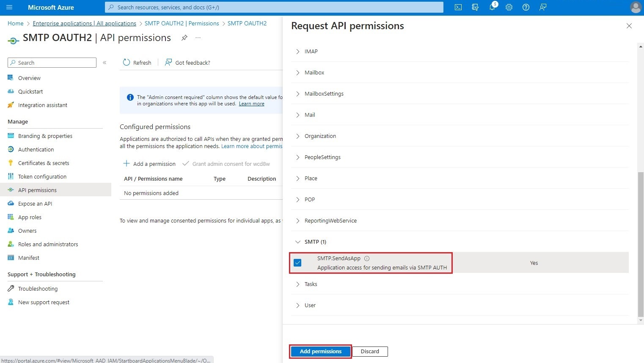The width and height of the screenshot is (644, 363).
Task: Open the Authentication section
Action: (x=36, y=149)
